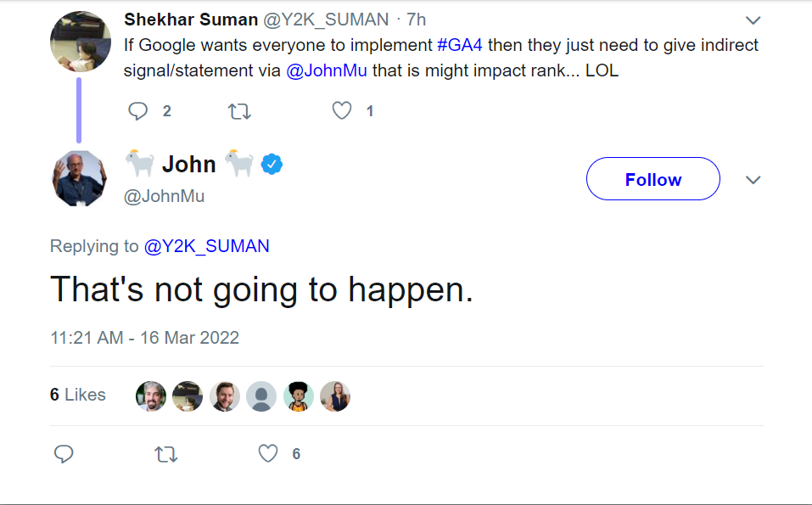This screenshot has height=505, width=812.
Task: Open @Y2K_SUMAN in Replying to line
Action: click(206, 246)
